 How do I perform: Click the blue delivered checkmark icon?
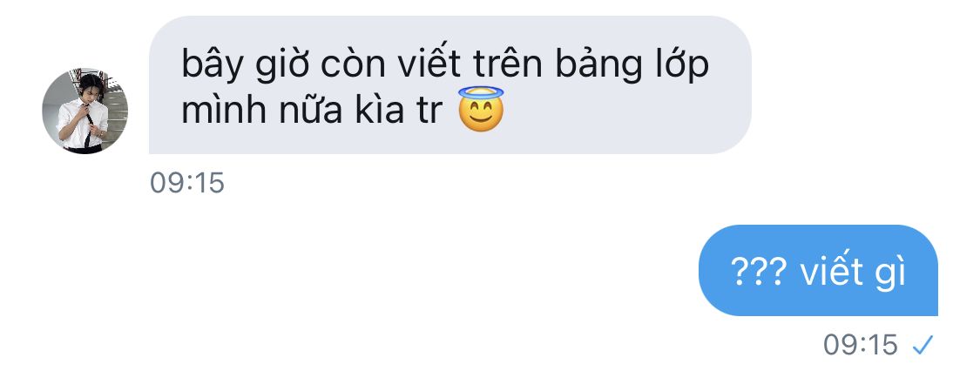[x=923, y=344]
